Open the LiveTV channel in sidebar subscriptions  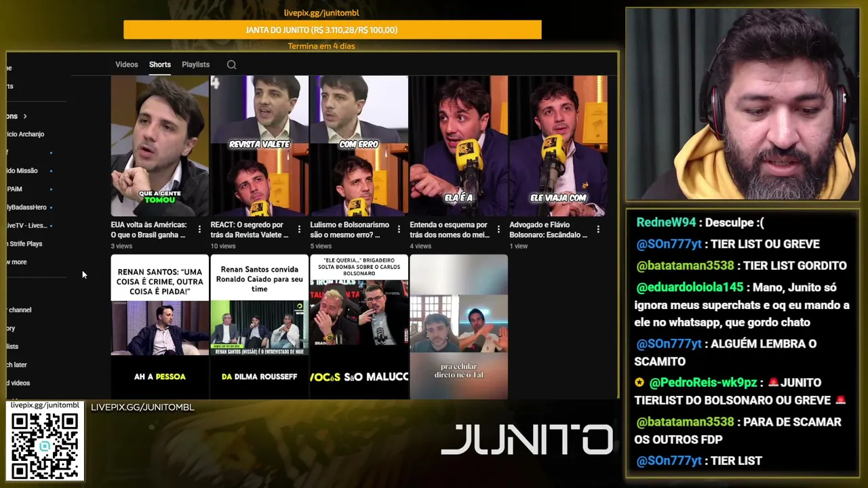tap(26, 226)
